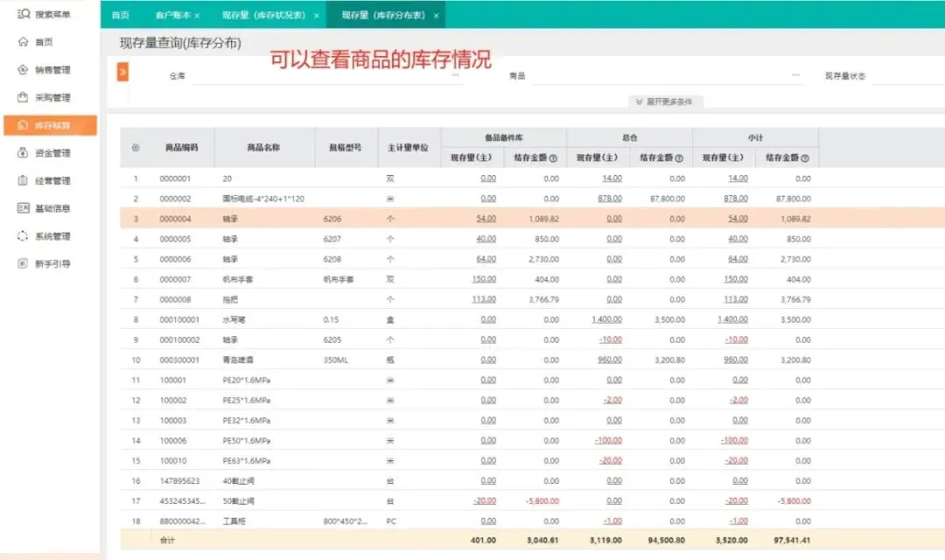Click the 878.00 总仓 quantity link
The image size is (945, 560).
point(610,199)
